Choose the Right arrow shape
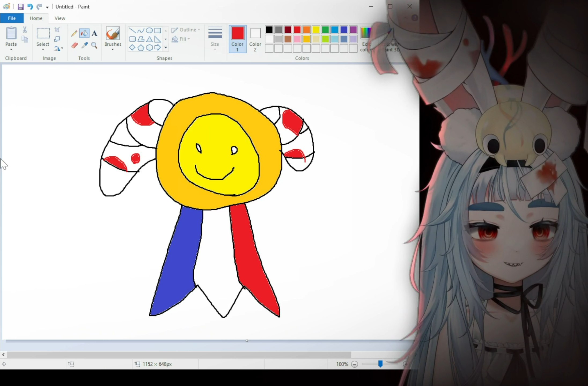This screenshot has width=588, height=386. click(158, 48)
